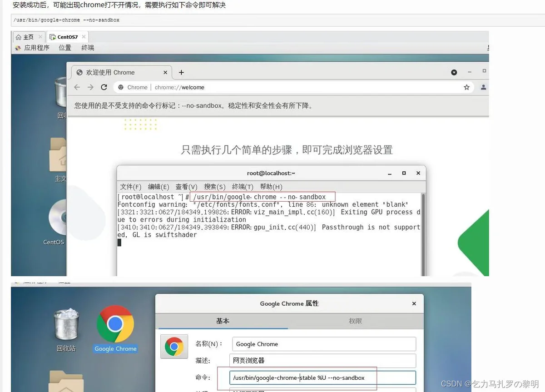Image resolution: width=545 pixels, height=392 pixels.
Task: Click the terminal line starting with Fontconfig warning
Action: [263, 204]
